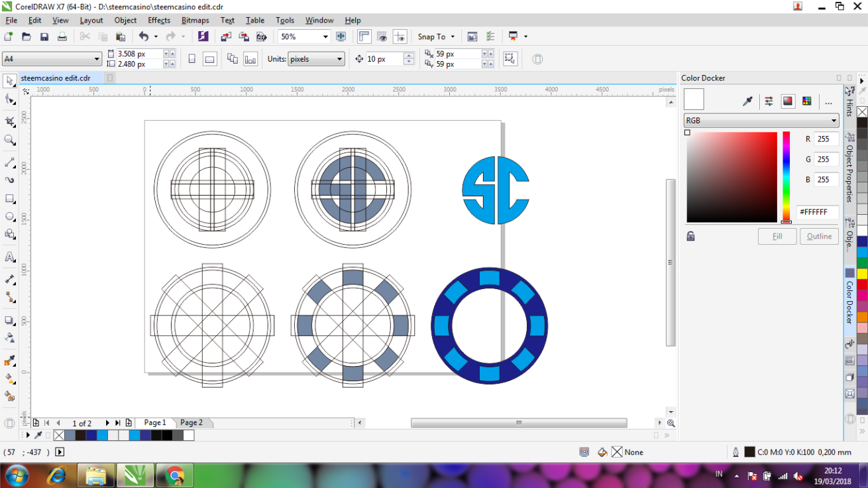Open the Units pixels dropdown

pyautogui.click(x=340, y=59)
